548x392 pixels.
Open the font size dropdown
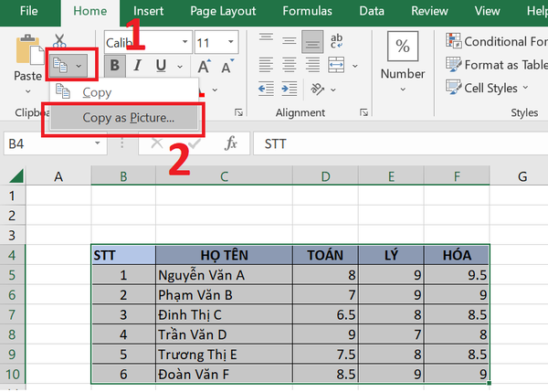pyautogui.click(x=231, y=42)
